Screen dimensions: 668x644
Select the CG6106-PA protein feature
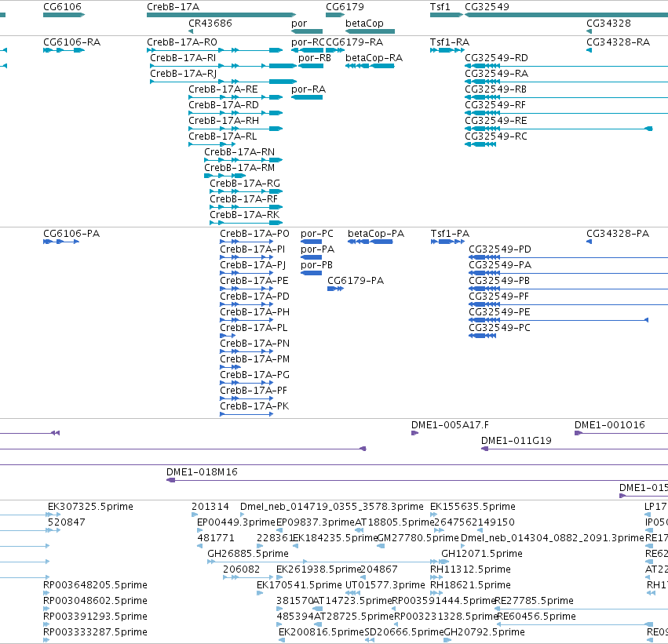[61, 242]
